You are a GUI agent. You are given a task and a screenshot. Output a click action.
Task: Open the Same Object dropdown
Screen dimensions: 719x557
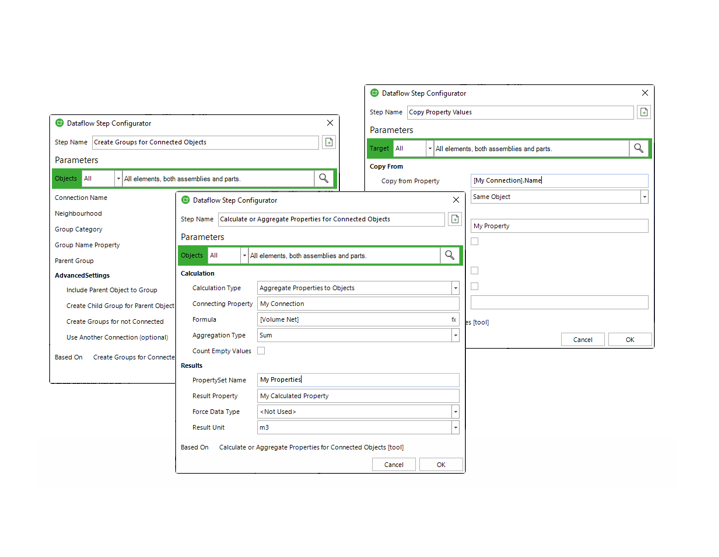pyautogui.click(x=644, y=197)
